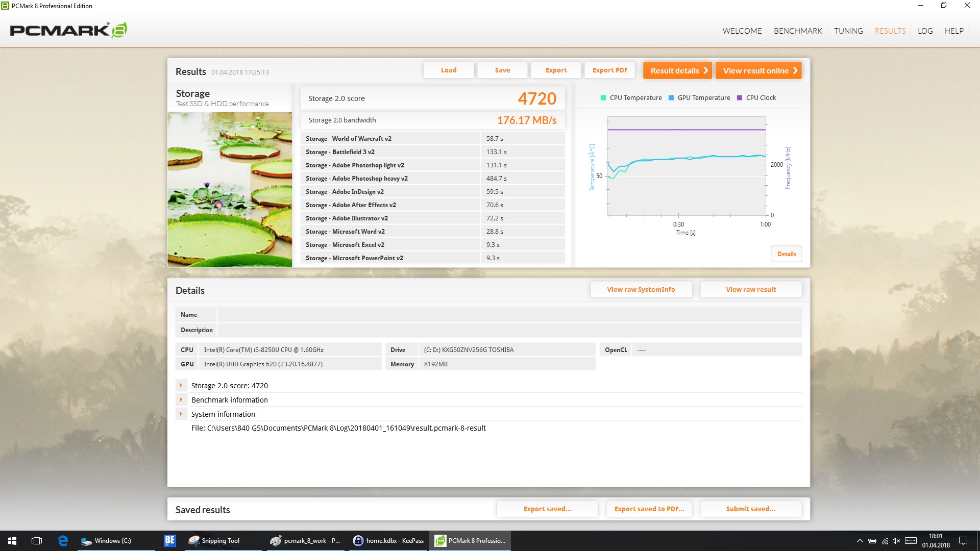980x551 pixels.
Task: Switch to the home.kdbx KeePass window
Action: 388,540
